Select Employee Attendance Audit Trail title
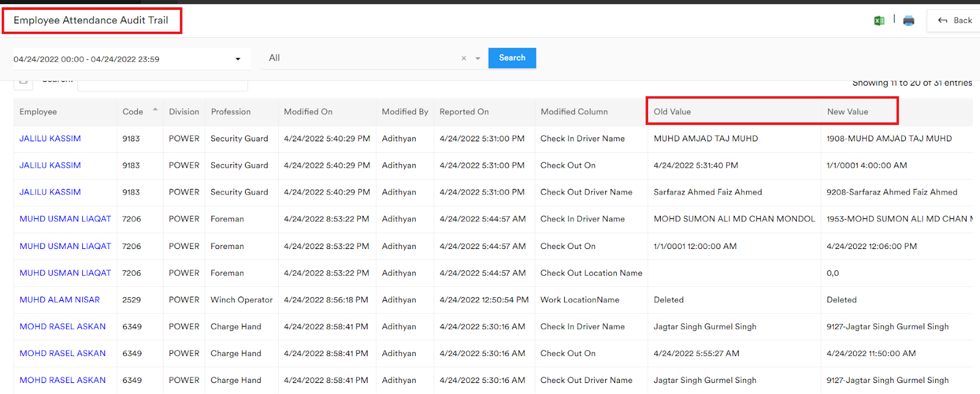This screenshot has width=980, height=394. pos(91,20)
